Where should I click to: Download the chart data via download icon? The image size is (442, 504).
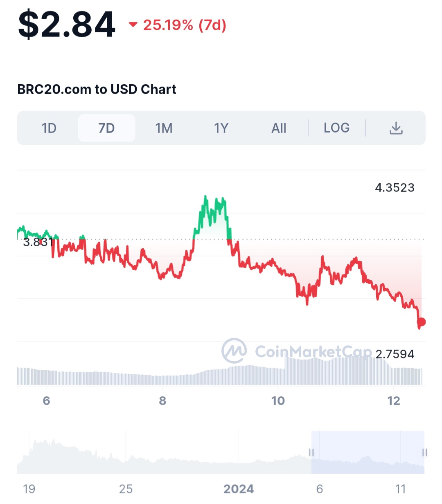click(396, 128)
